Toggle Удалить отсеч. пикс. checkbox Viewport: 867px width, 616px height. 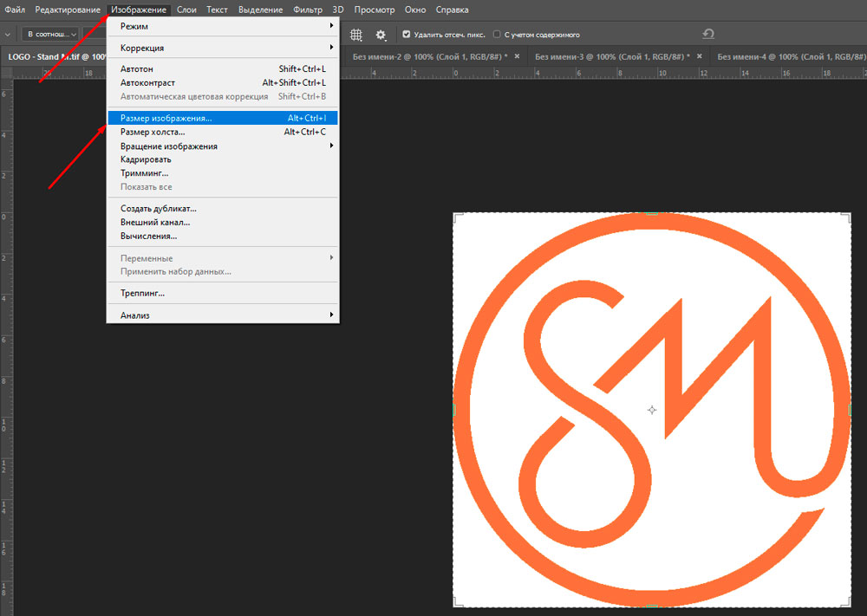tap(407, 35)
